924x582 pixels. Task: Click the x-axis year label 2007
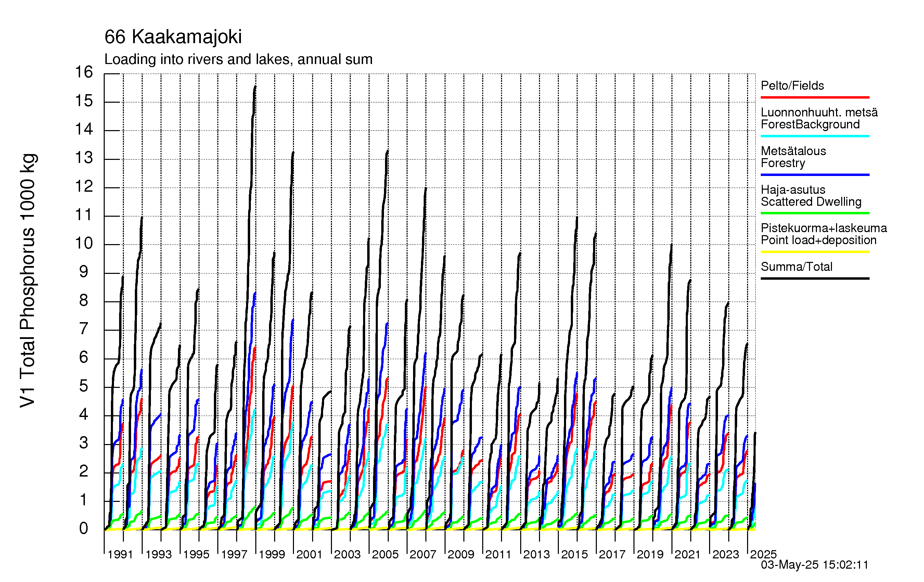pyautogui.click(x=423, y=554)
